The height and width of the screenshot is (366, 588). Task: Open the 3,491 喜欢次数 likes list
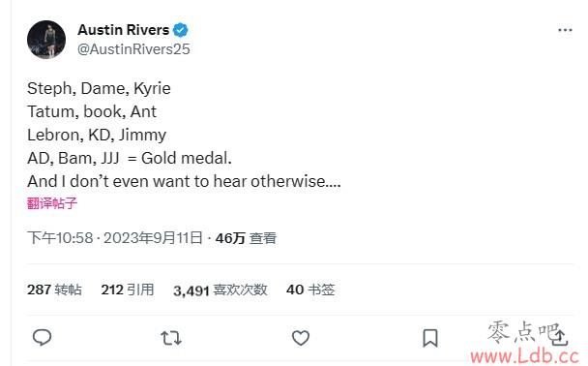tap(220, 290)
